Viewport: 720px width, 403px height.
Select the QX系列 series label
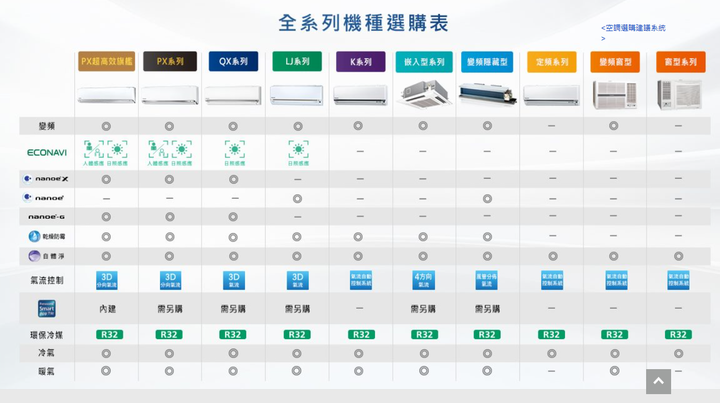point(233,62)
